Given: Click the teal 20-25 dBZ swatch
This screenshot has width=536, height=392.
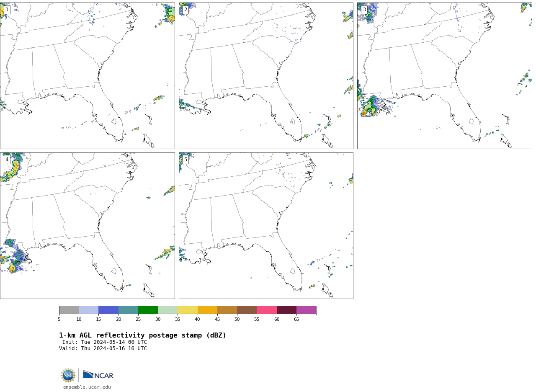Looking at the screenshot, I should point(128,310).
